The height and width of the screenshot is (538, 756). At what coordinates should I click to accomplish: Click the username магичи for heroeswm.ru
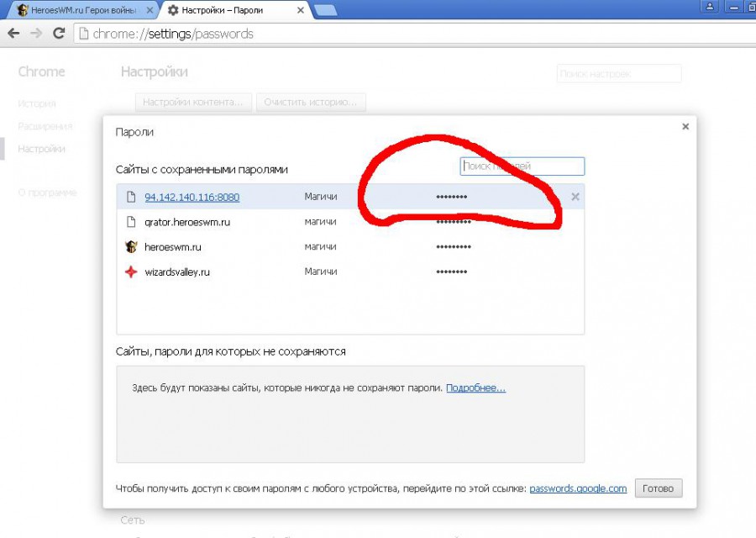320,246
